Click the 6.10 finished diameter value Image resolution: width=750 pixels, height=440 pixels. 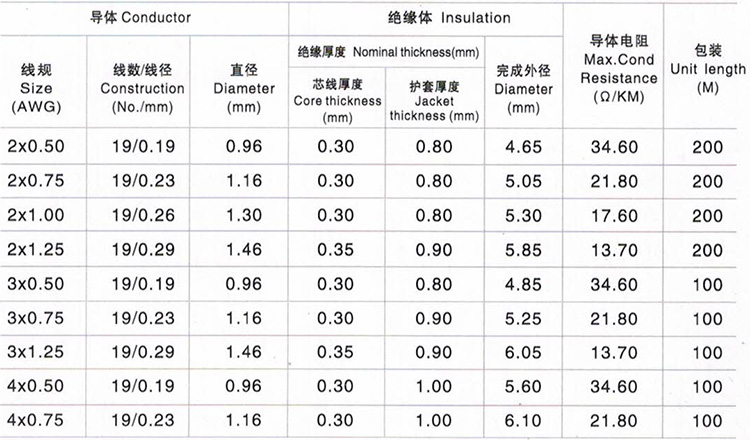(523, 421)
